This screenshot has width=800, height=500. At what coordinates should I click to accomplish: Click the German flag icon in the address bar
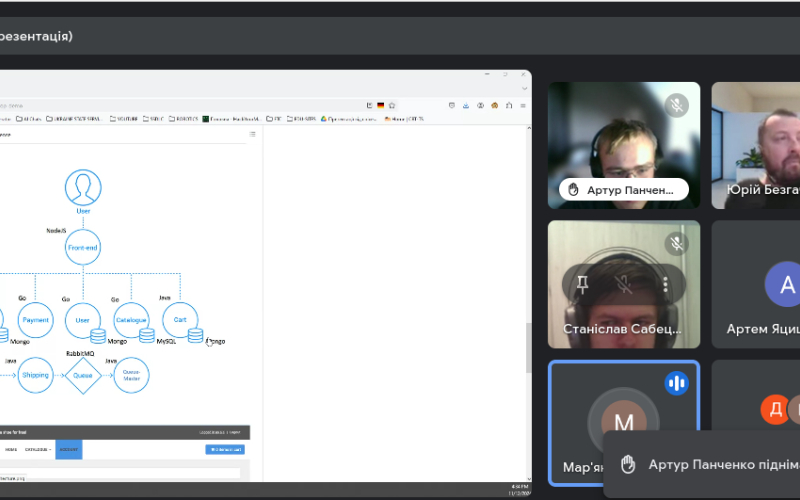381,106
